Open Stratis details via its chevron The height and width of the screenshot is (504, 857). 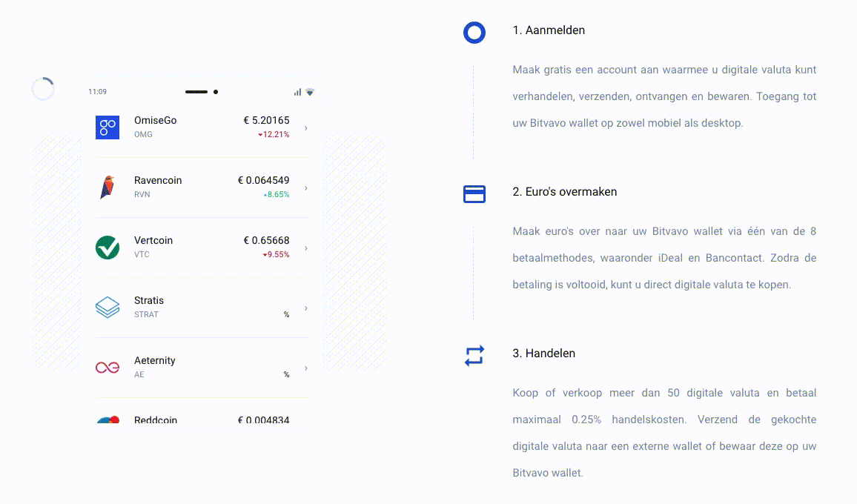pyautogui.click(x=305, y=308)
